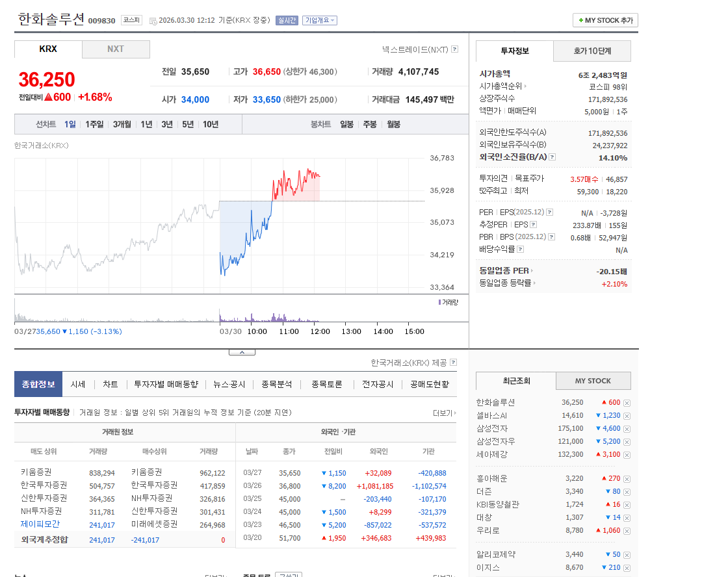Viewport: 728px width, 577px height.
Task: Click the help icon next to 배당수익률
Action: [521, 250]
